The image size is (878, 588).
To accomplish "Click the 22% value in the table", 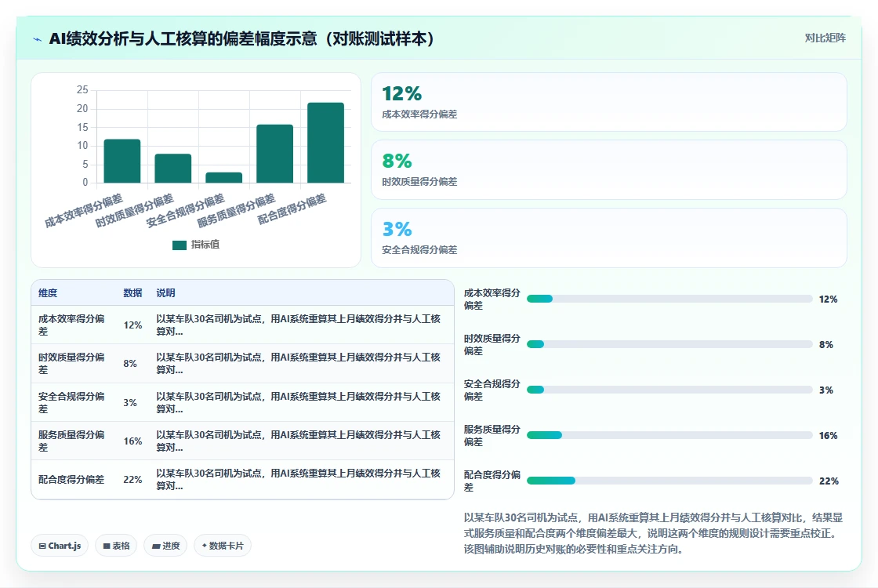I will 132,480.
